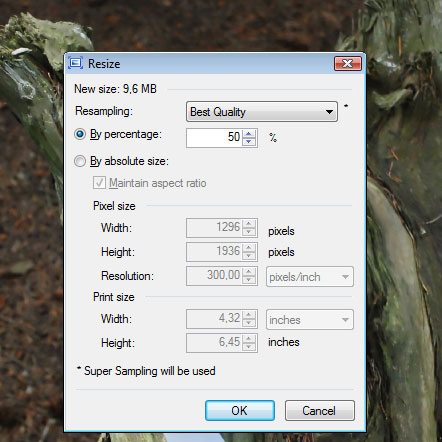Select the By percentage radio button

pyautogui.click(x=80, y=134)
